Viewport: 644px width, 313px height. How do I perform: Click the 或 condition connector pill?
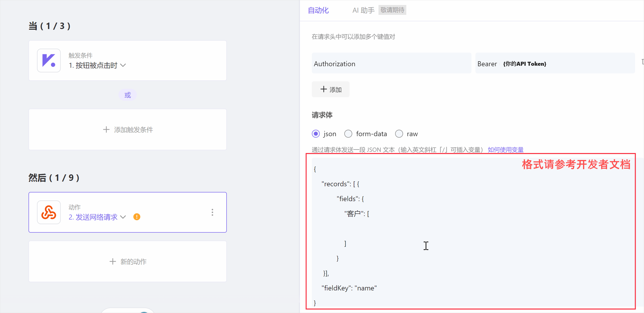[127, 94]
